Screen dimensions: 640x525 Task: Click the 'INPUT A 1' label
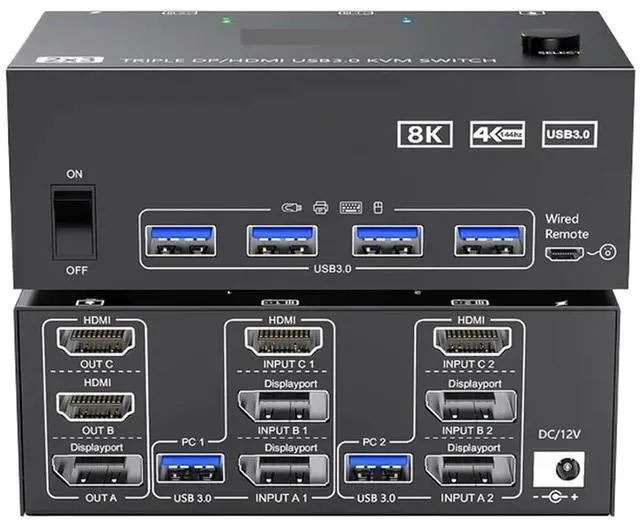click(x=281, y=498)
